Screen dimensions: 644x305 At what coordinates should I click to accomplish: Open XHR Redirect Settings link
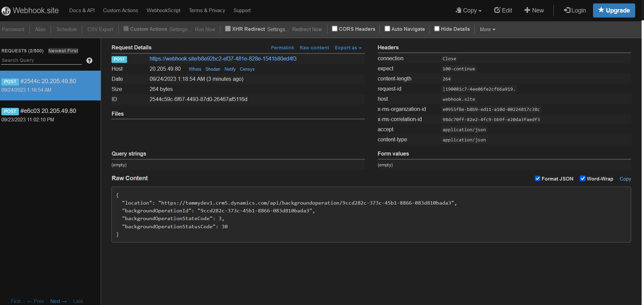(x=278, y=29)
